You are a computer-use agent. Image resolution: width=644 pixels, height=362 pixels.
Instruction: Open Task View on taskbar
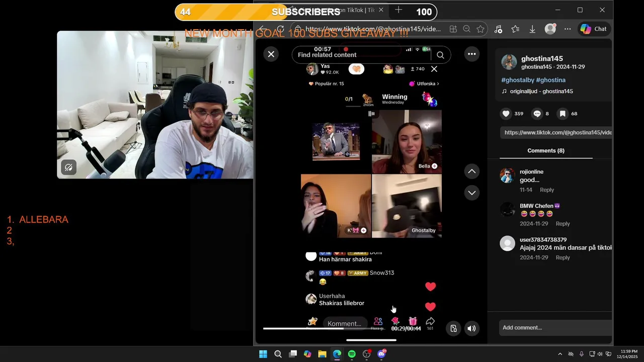click(293, 354)
